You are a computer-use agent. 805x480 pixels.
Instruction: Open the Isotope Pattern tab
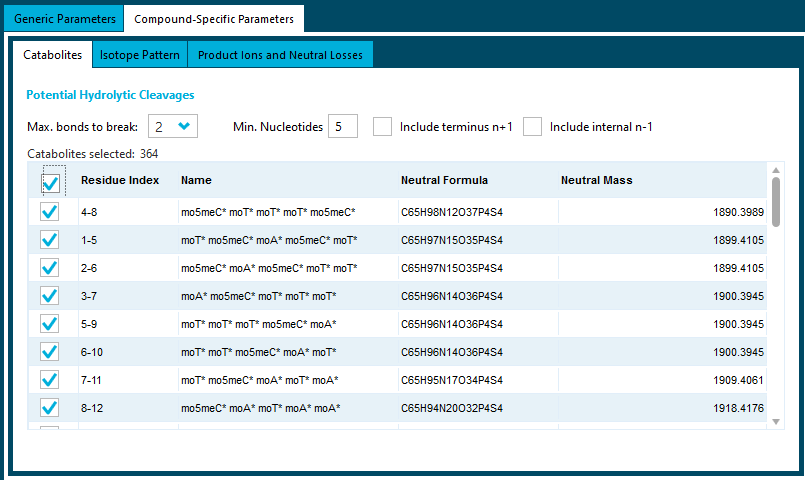pos(139,55)
